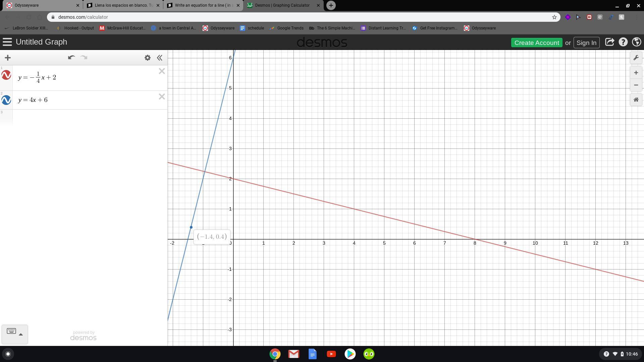The width and height of the screenshot is (644, 362).
Task: Open the Add Item plus menu
Action: [x=8, y=58]
